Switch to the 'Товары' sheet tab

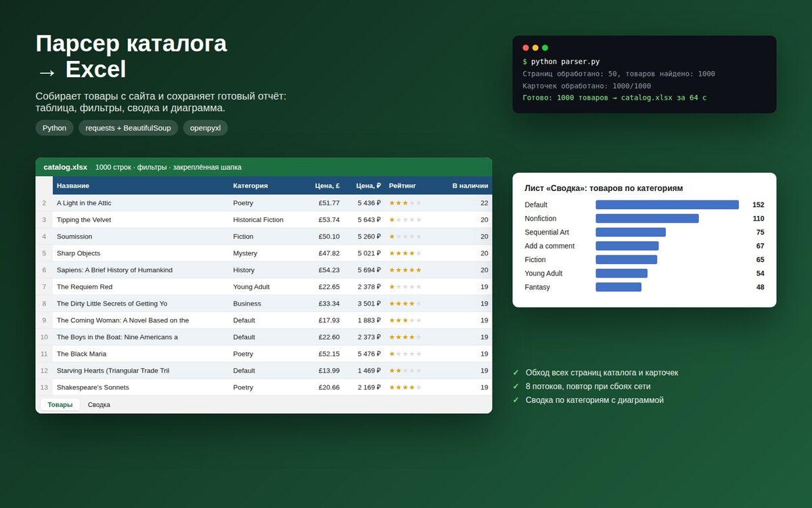click(x=60, y=404)
